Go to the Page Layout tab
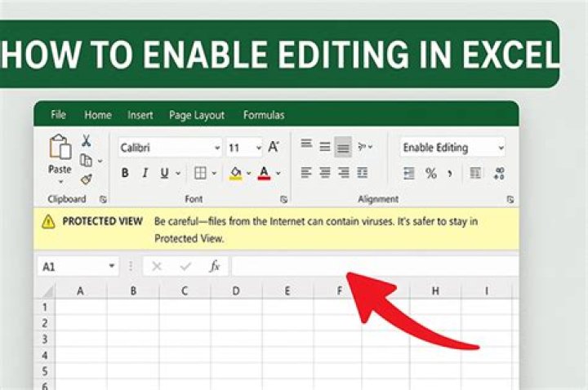The image size is (588, 390). (197, 115)
